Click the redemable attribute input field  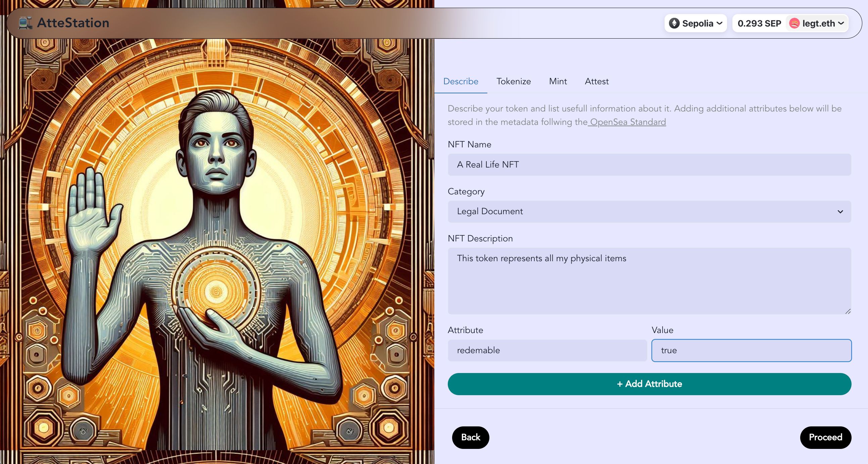[x=547, y=350]
